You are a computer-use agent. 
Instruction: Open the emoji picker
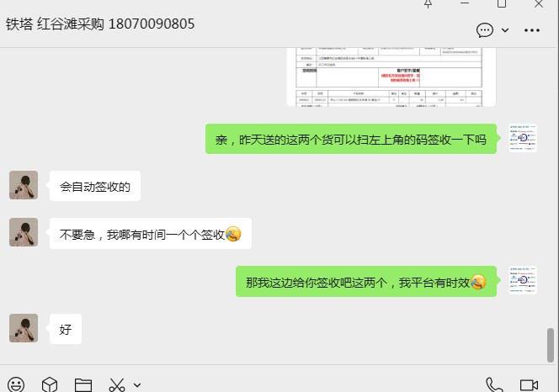click(16, 384)
